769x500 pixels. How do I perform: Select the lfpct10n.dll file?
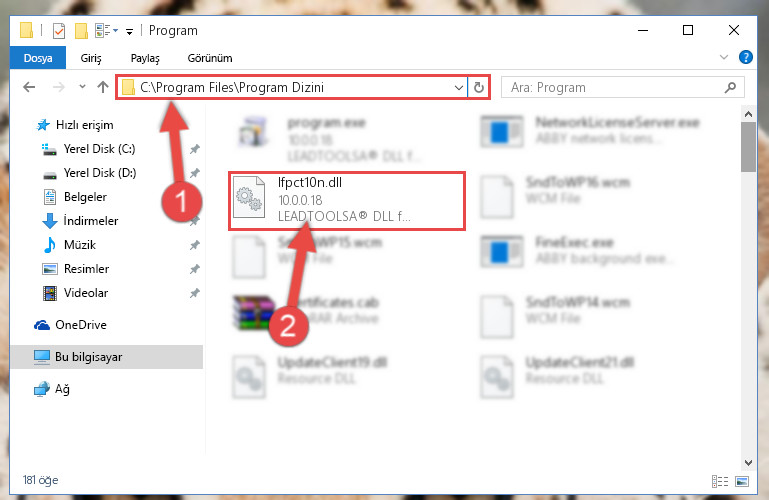pyautogui.click(x=347, y=200)
